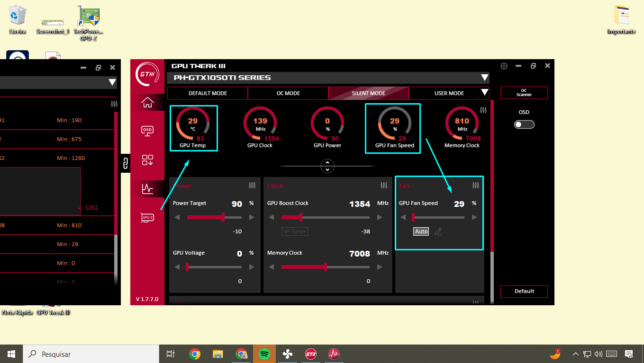Increase GPU Fan Speed with right arrow
The image size is (644, 363).
[474, 217]
